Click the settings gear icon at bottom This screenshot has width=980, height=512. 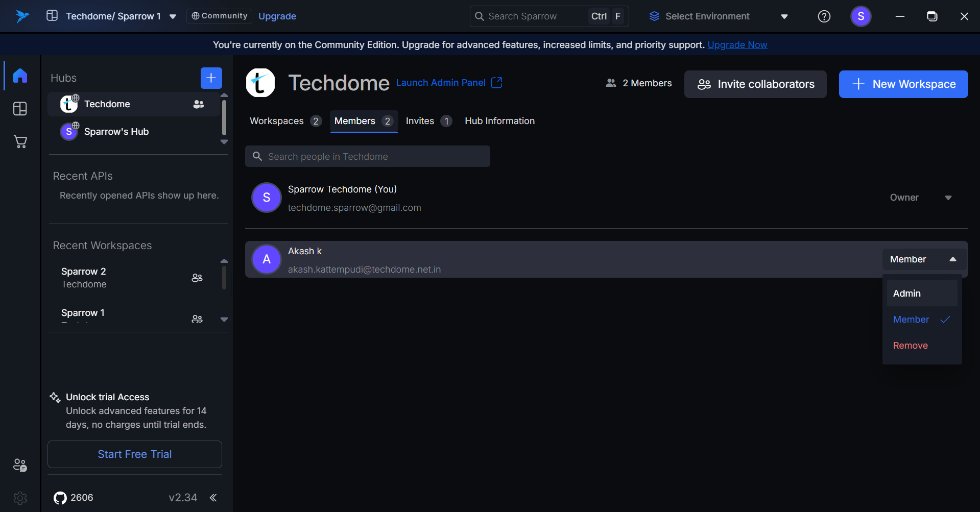coord(20,498)
